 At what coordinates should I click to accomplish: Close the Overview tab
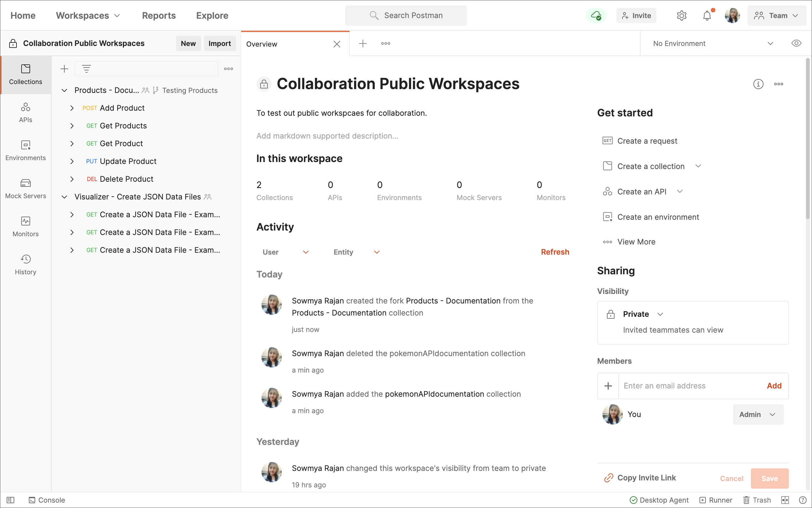tap(337, 44)
